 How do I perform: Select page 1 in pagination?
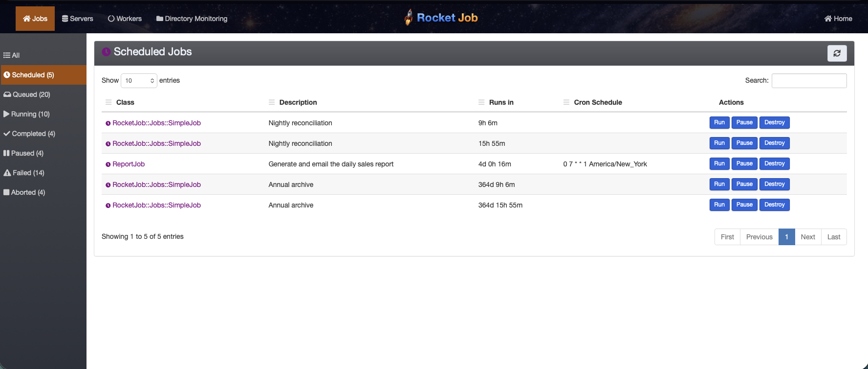pyautogui.click(x=787, y=237)
